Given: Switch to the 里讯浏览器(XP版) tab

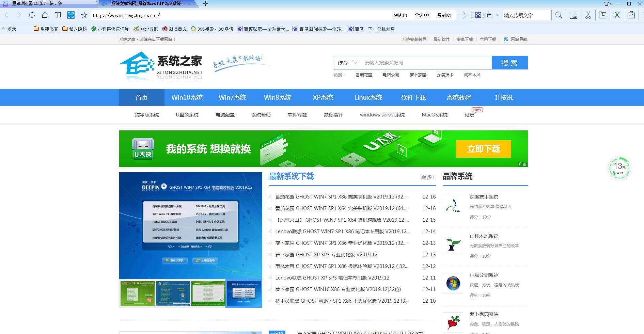Looking at the screenshot, I should 49,4.
